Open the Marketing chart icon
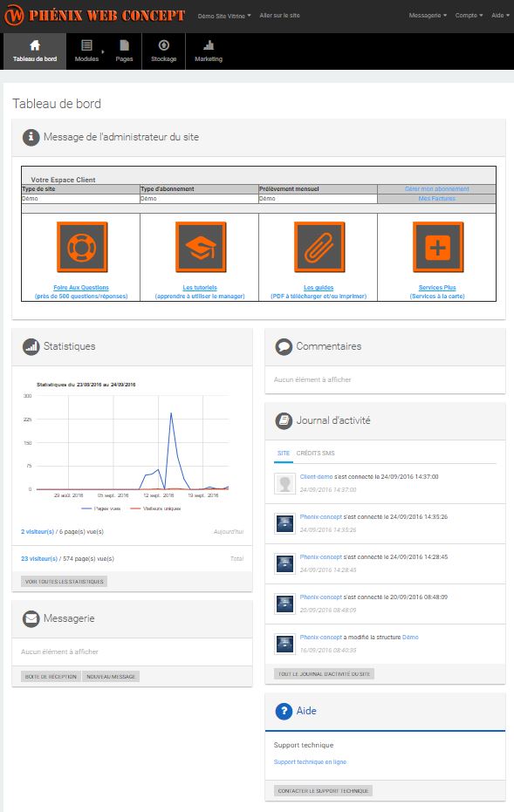This screenshot has width=514, height=812. click(209, 45)
